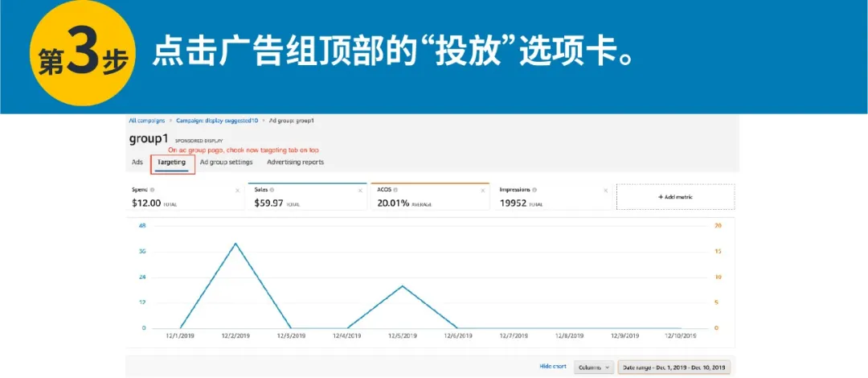Expand the Columns dropdown
The image size is (868, 378).
(x=594, y=367)
